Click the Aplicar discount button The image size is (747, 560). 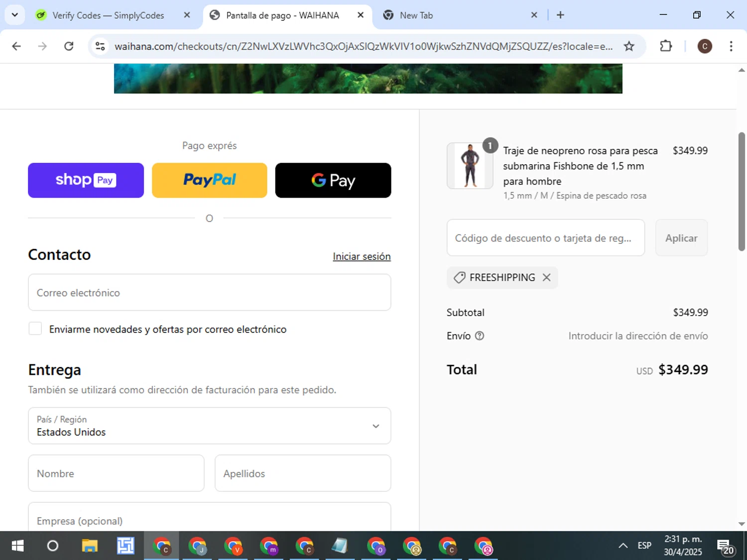[x=681, y=238]
